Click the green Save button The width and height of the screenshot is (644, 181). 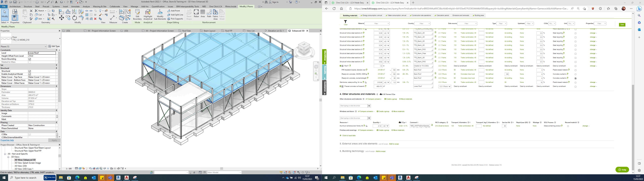click(622, 24)
